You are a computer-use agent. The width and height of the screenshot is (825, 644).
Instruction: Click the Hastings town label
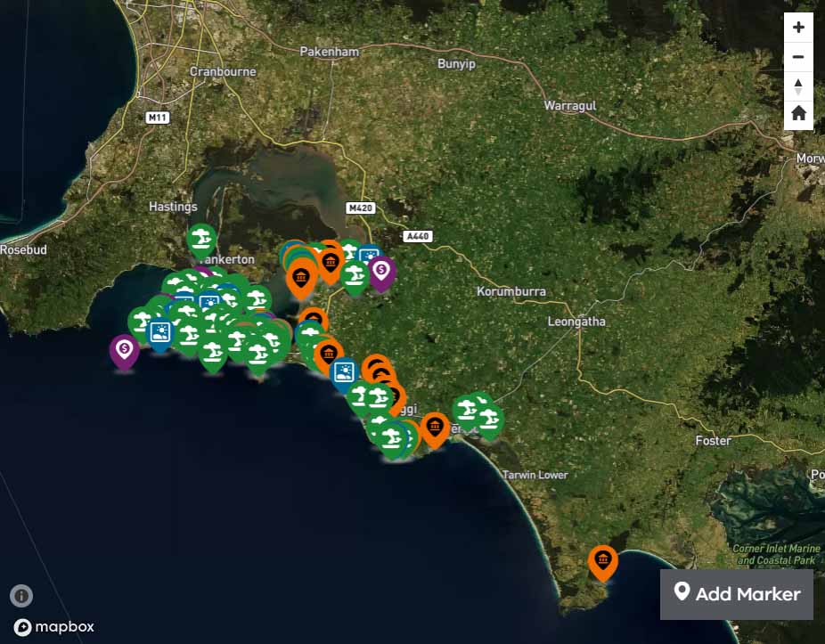(173, 207)
